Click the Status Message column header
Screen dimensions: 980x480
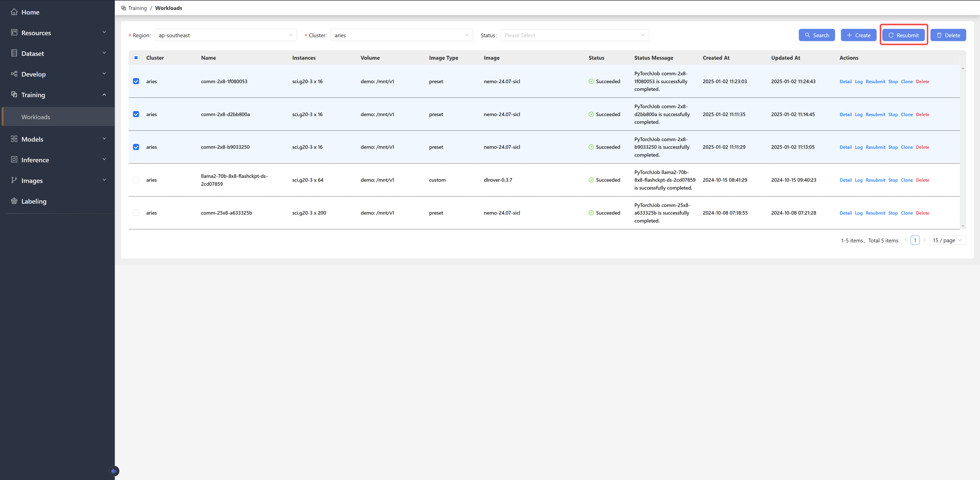(653, 58)
